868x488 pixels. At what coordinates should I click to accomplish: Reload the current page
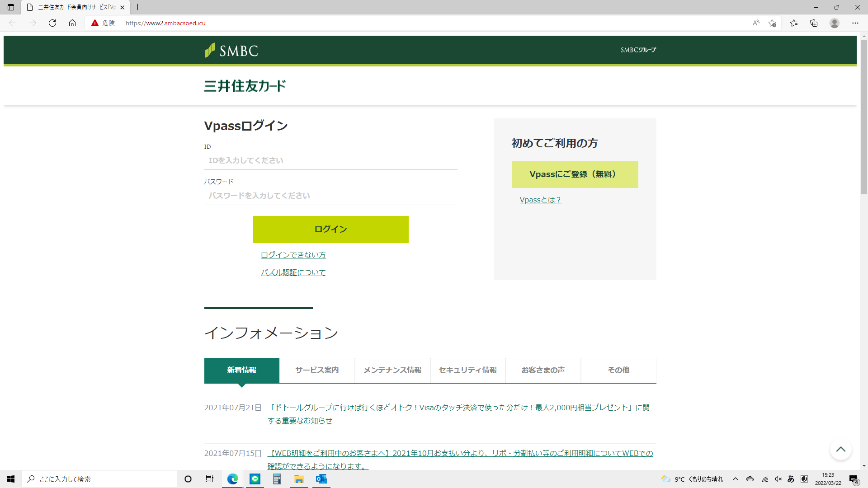click(52, 23)
